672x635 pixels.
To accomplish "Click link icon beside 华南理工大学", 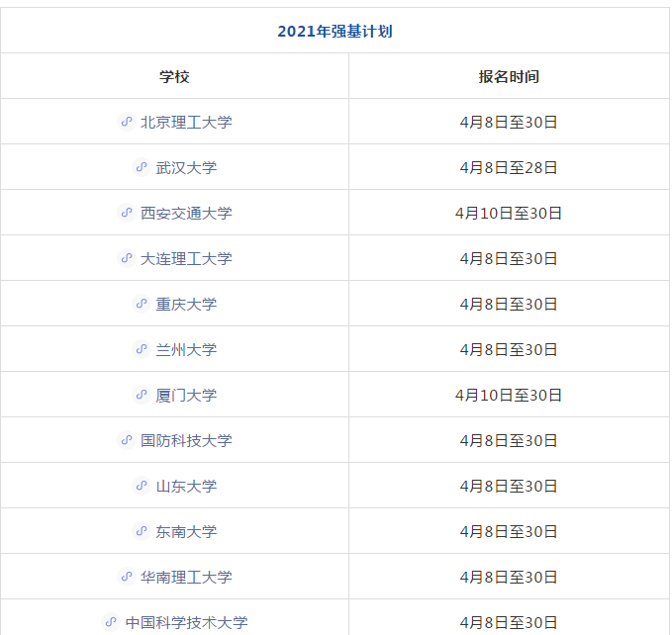I will click(127, 577).
